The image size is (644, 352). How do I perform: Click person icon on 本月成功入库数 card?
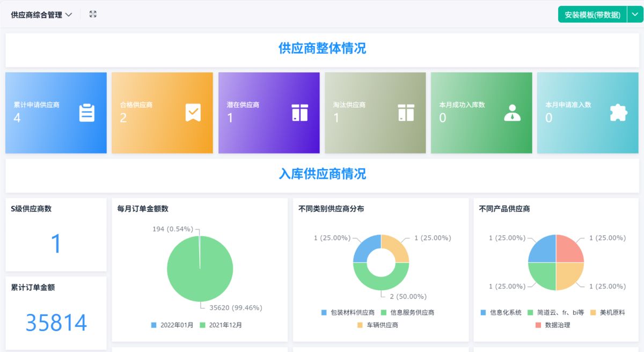(512, 113)
